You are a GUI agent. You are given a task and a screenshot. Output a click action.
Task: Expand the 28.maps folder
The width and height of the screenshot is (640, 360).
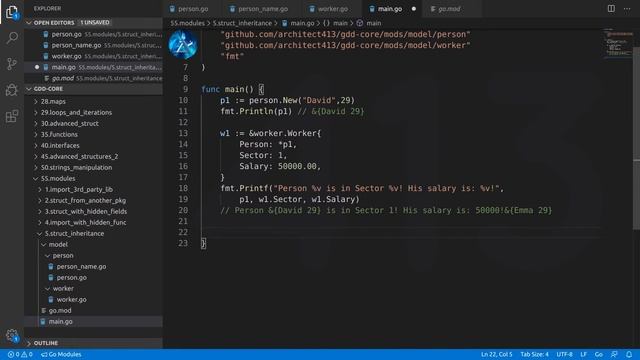point(93,101)
